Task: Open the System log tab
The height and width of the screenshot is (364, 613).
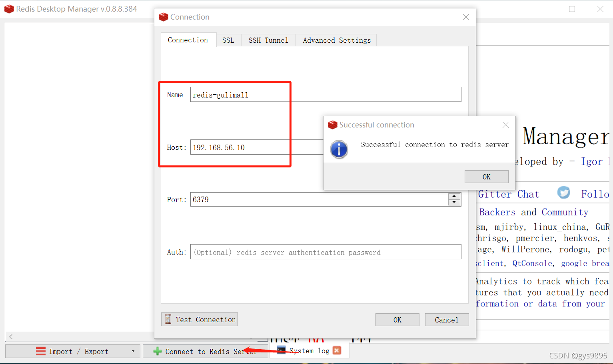Action: 309,350
